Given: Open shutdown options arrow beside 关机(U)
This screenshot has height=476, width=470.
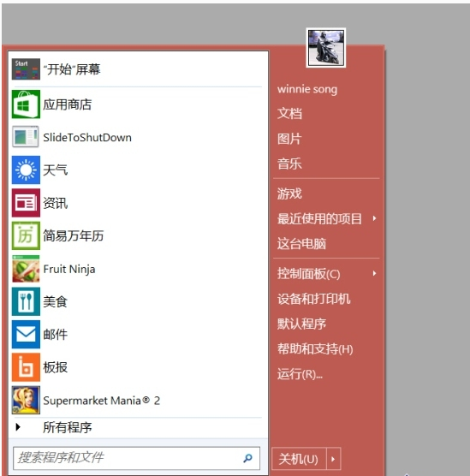Looking at the screenshot, I should (x=333, y=459).
